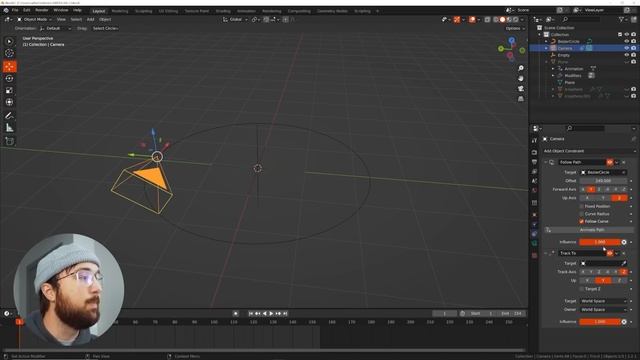The image size is (640, 360).
Task: Activate the Move tool in the toolbar
Action: point(9,66)
